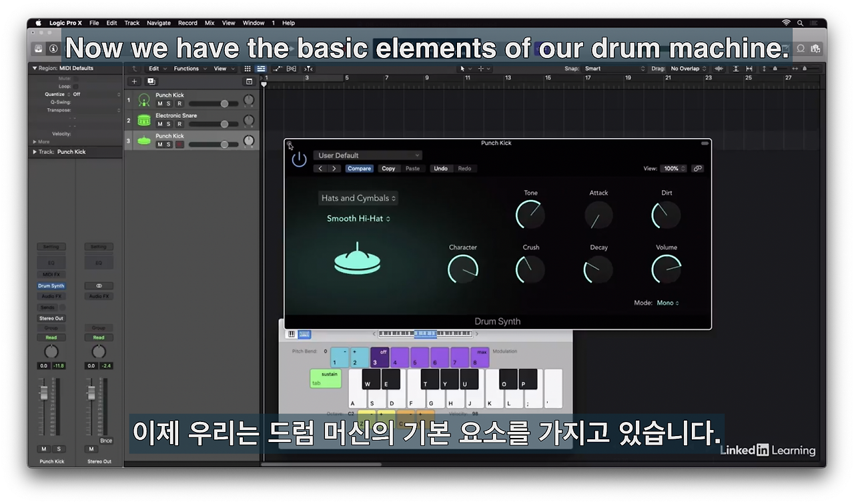Image resolution: width=854 pixels, height=504 pixels.
Task: Click the Electronic Snare track icon
Action: click(144, 121)
